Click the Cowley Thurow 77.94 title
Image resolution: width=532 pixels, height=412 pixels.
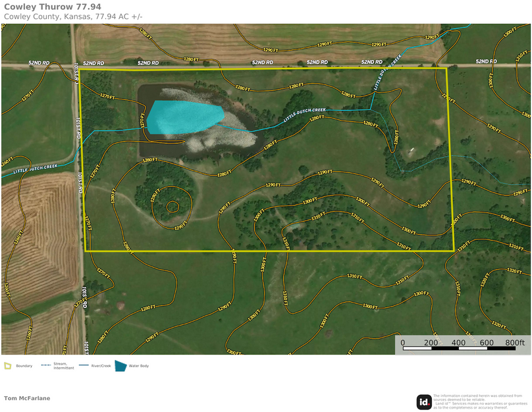(x=53, y=7)
